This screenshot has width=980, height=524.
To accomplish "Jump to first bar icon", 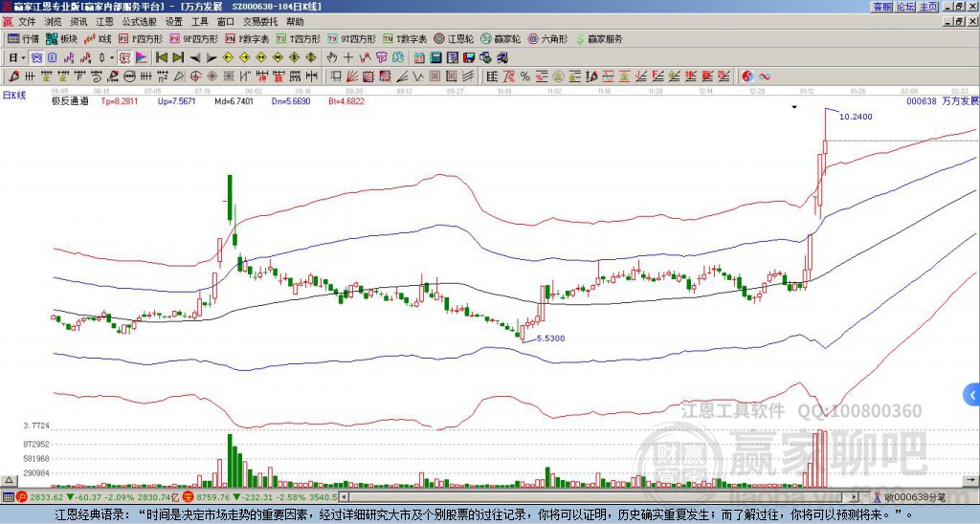I will [161, 57].
